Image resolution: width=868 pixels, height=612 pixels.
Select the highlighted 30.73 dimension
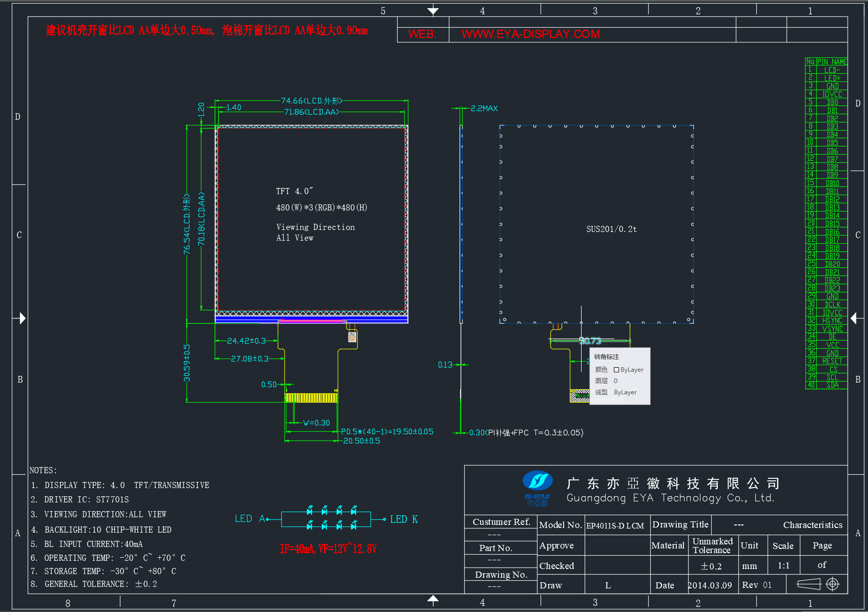pyautogui.click(x=590, y=341)
